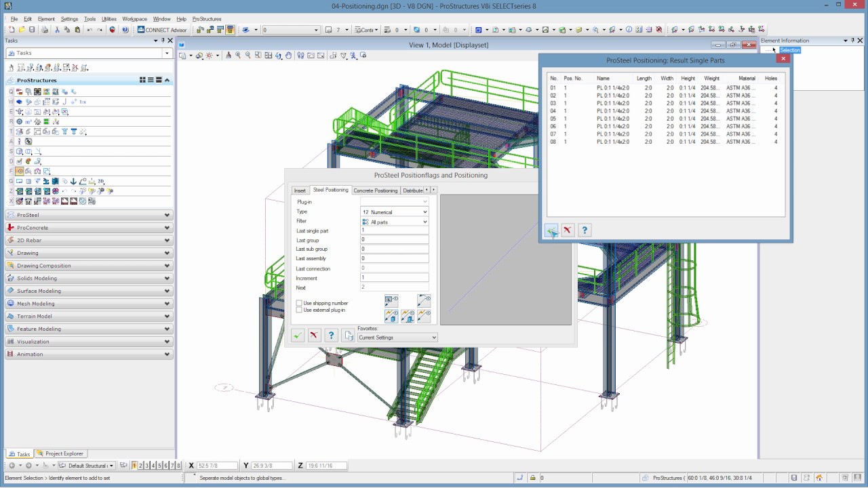Confirm the Result Single Parts dialog
Viewport: 868px width, 488px height.
(551, 230)
